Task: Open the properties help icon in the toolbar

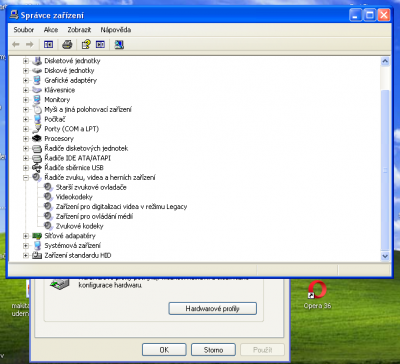Action: (x=86, y=44)
